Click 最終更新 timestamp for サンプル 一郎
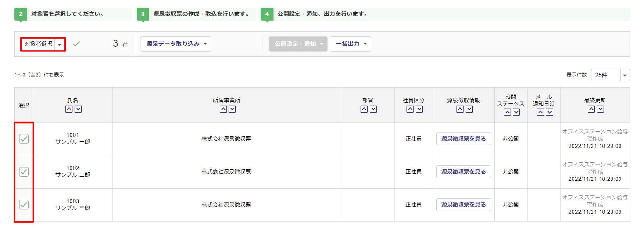The width and height of the screenshot is (644, 230). (595, 146)
